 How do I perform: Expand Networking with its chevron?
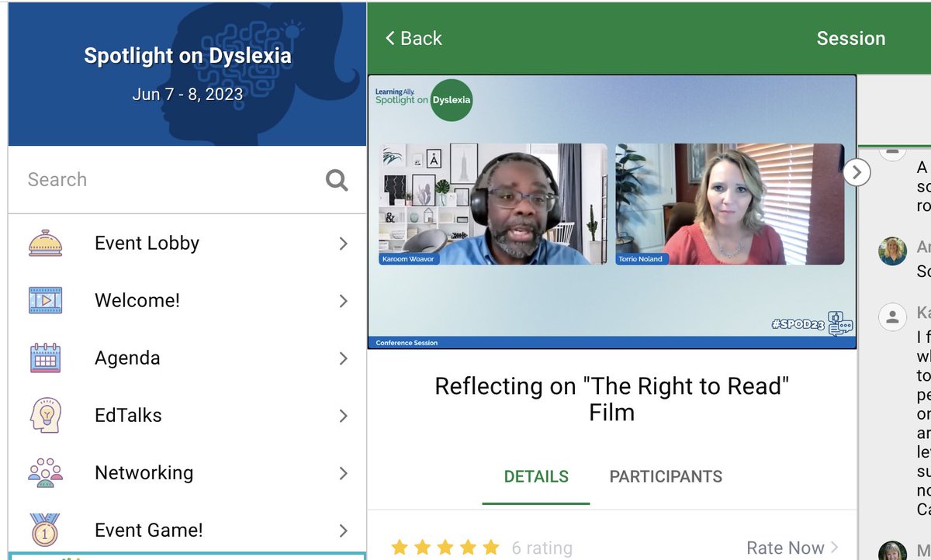[343, 473]
